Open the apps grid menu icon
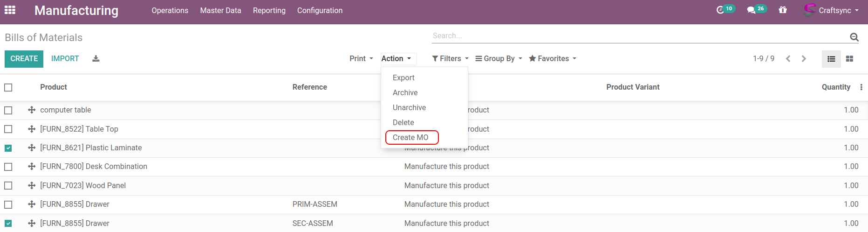This screenshot has width=868, height=232. (10, 10)
